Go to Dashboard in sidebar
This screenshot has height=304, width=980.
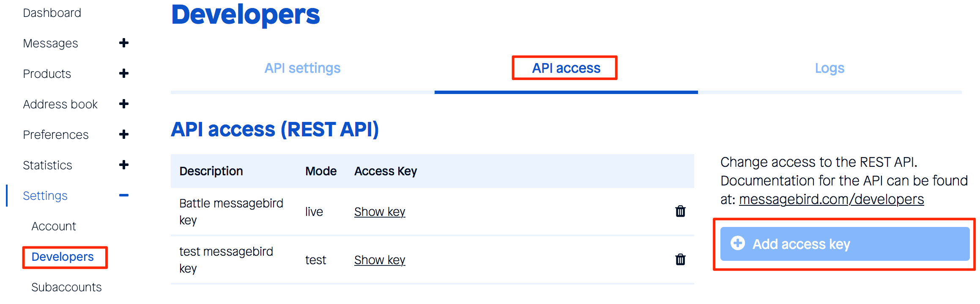tap(52, 13)
